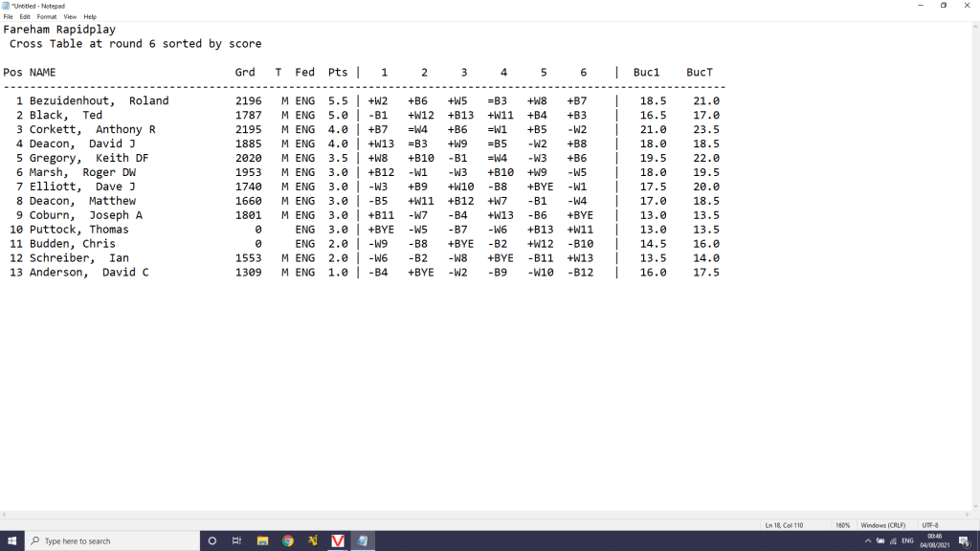Open the notification center icon

(964, 540)
